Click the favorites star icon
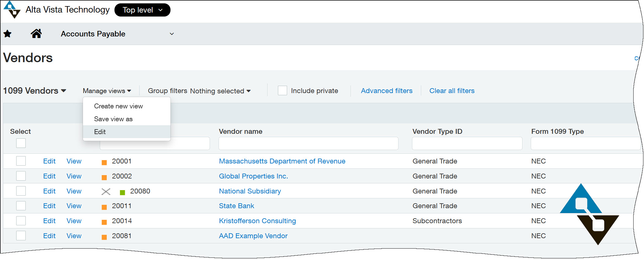 click(x=8, y=34)
